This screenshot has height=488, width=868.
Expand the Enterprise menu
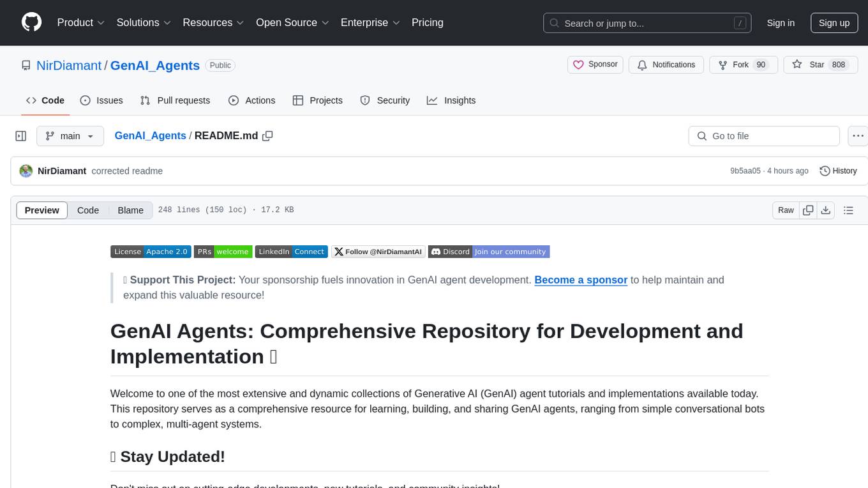coord(370,22)
